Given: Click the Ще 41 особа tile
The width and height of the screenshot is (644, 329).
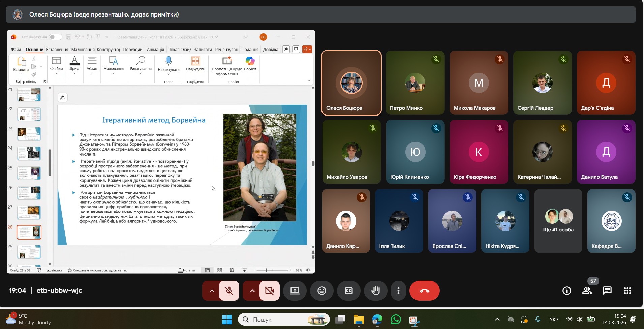Looking at the screenshot, I should coord(558,221).
